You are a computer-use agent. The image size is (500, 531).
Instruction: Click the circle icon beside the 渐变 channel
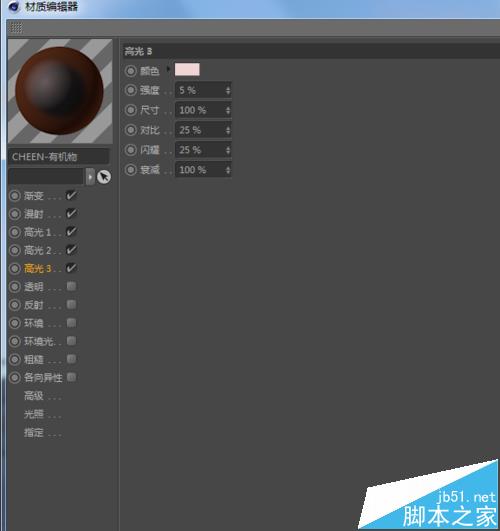(15, 196)
